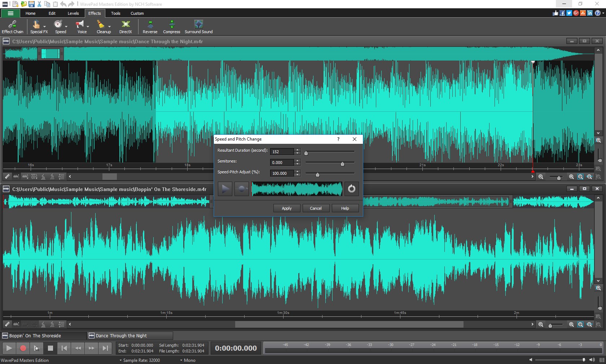
Task: Expand the Sample Rate dropdown
Action: 121,360
